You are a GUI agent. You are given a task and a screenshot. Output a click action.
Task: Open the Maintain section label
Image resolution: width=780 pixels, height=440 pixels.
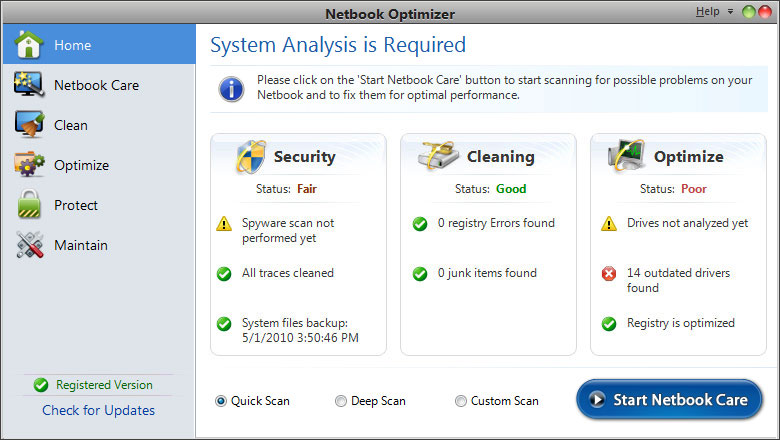pyautogui.click(x=81, y=245)
